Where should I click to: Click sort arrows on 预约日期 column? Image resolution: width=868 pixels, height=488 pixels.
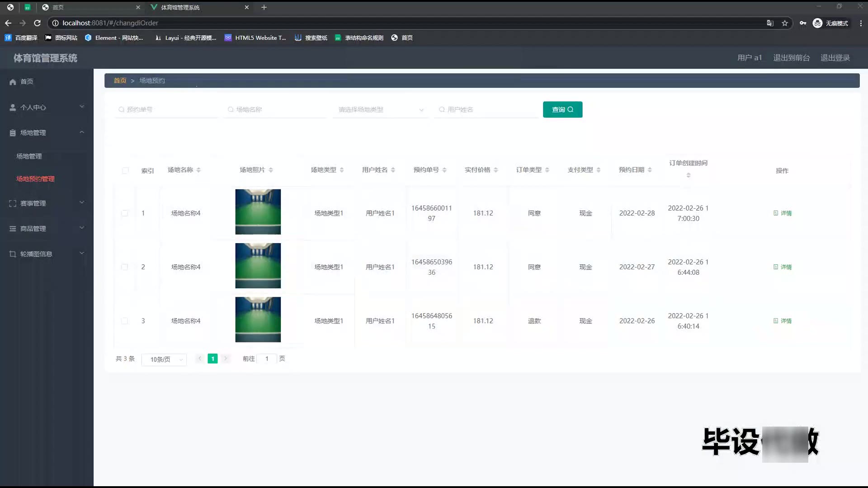(x=650, y=170)
